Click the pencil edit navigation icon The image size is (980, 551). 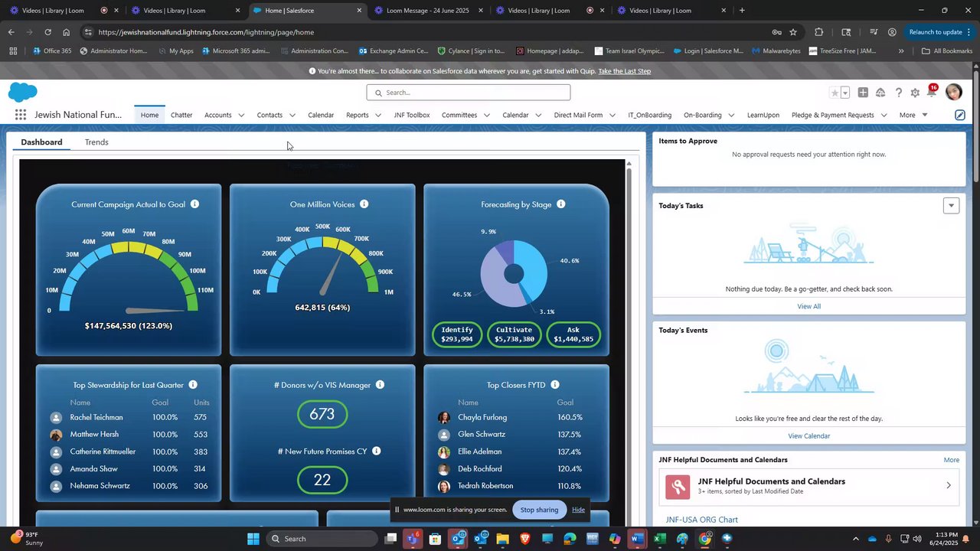click(x=960, y=115)
